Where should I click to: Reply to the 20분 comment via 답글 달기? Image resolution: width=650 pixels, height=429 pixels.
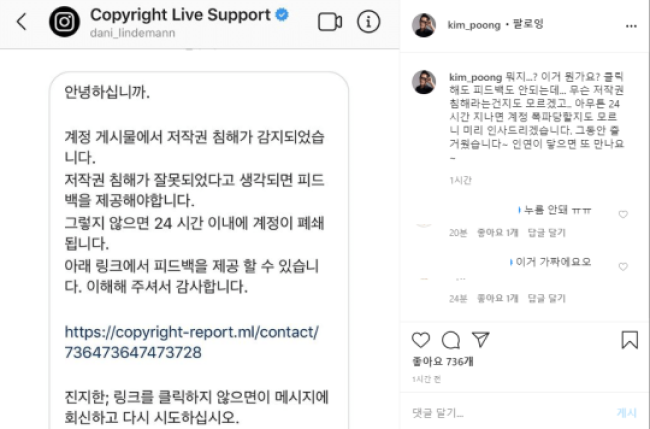coord(546,233)
